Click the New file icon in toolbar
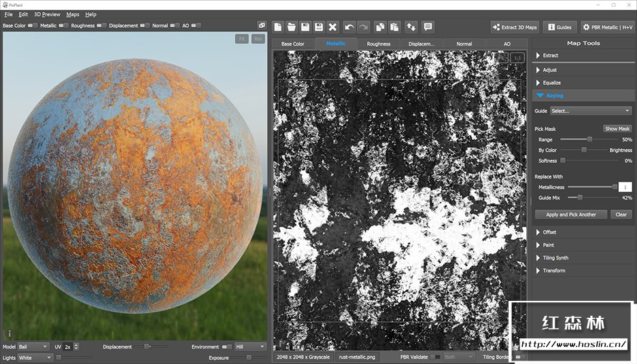 (x=278, y=27)
